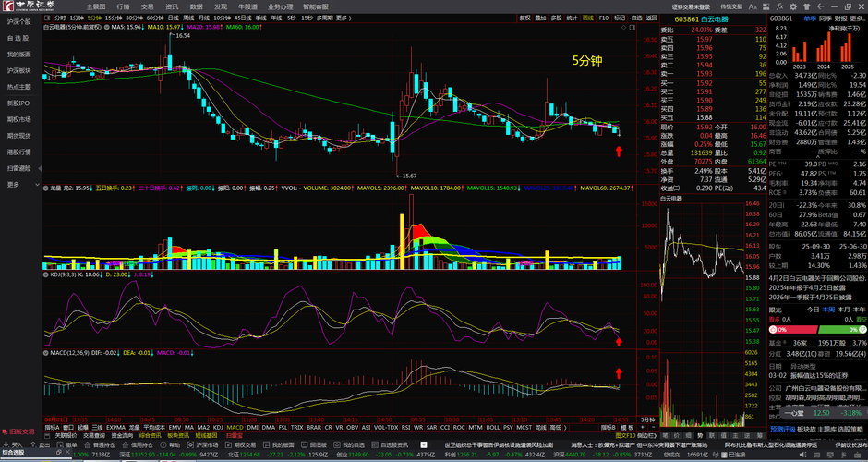Toggle 画线 drawing tool
868x462 pixels.
(588, 18)
